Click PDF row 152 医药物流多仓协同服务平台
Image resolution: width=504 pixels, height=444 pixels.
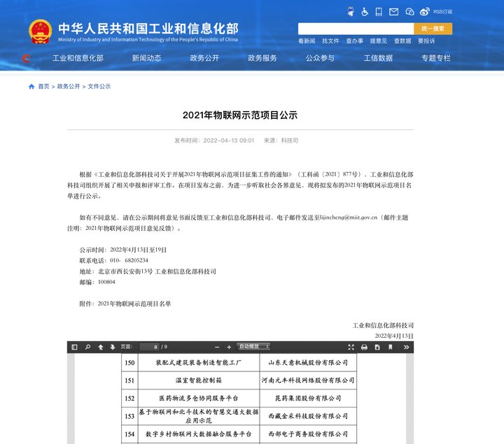pos(198,399)
